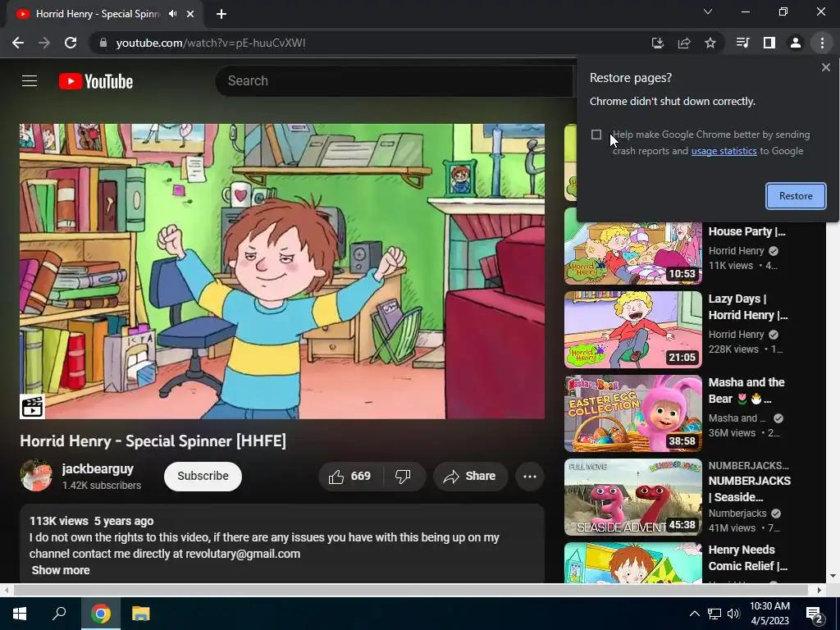Click the video title Special Spinner
The image size is (840, 630).
click(x=153, y=441)
